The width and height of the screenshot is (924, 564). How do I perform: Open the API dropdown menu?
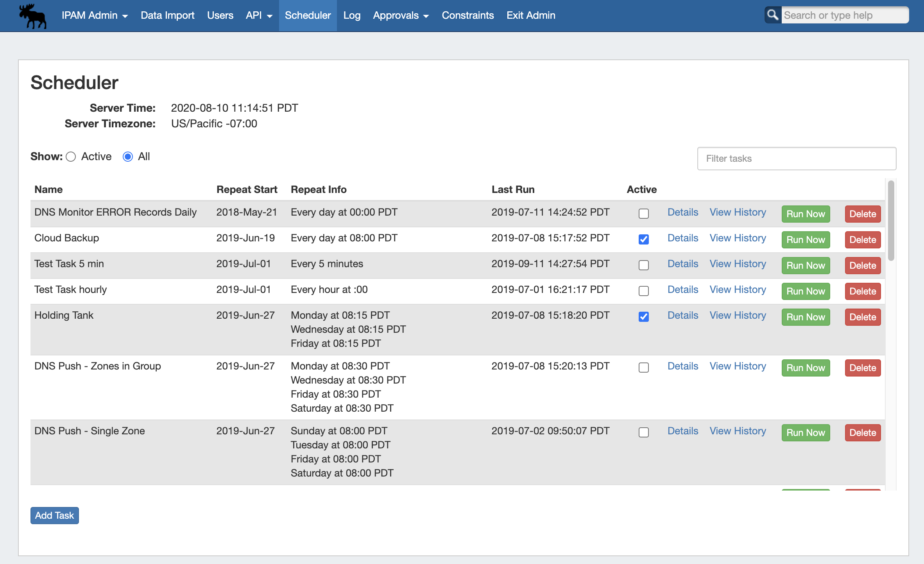point(259,16)
